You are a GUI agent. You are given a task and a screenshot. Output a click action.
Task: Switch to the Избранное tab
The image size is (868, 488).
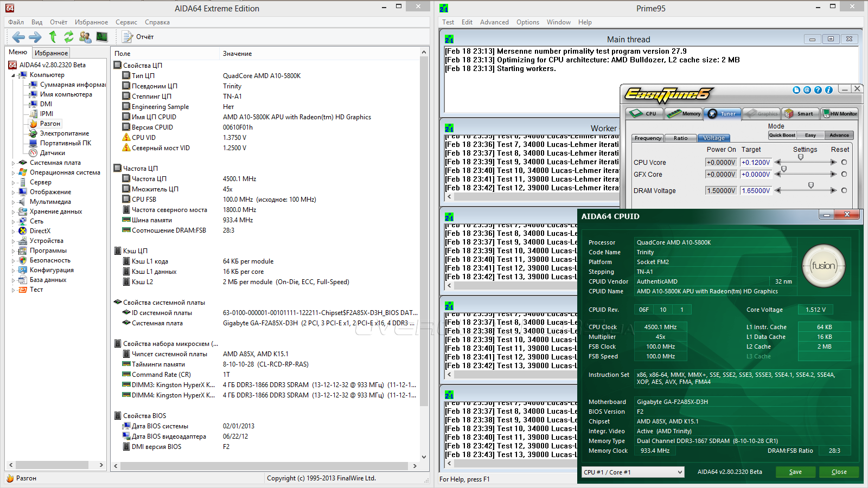click(x=51, y=53)
